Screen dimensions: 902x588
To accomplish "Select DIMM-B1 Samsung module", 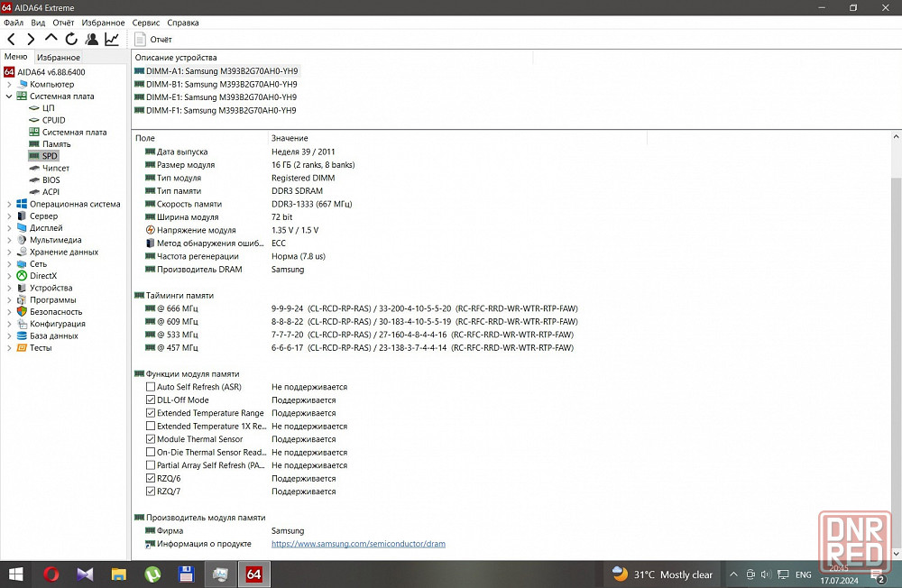I will click(222, 84).
